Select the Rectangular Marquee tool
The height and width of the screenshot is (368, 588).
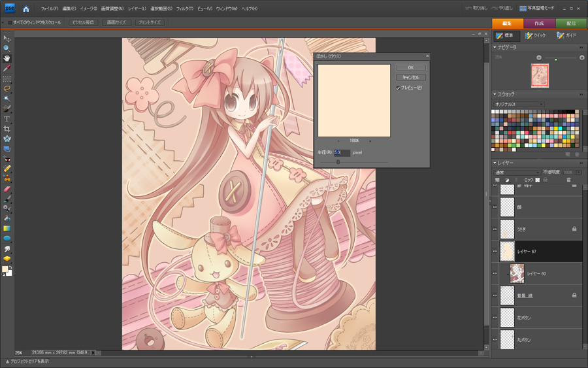pos(7,79)
